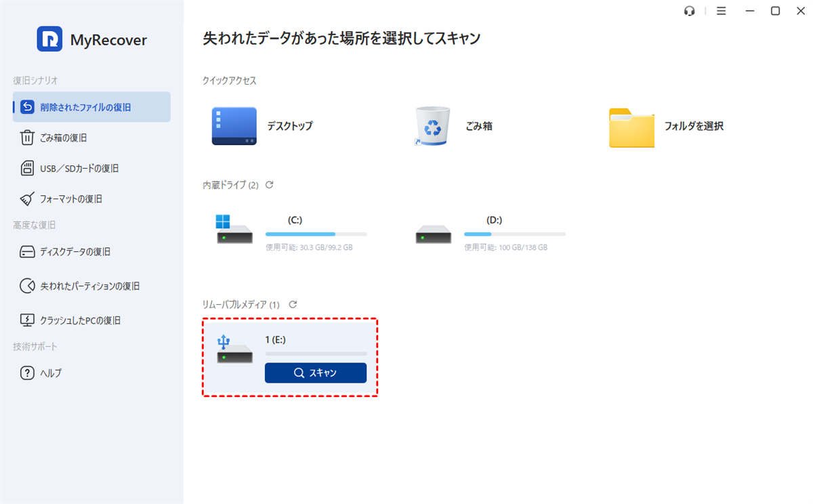The height and width of the screenshot is (504, 813).
Task: Click the SD card icon for USB recovery
Action: pos(27,168)
